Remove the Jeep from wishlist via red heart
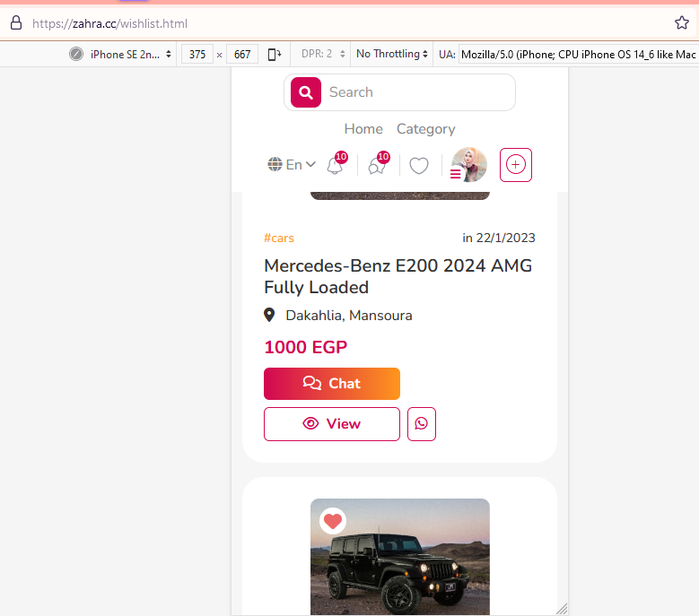 tap(333, 521)
